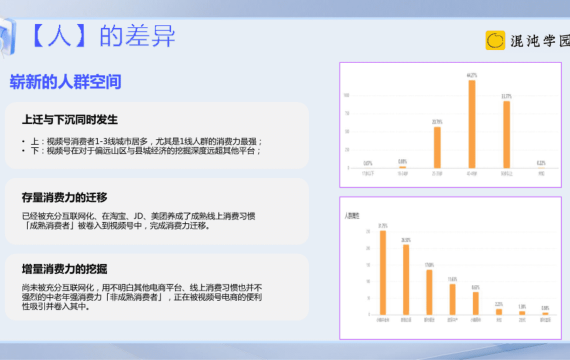
Task: Click the bullet starting with 下：视频号在对于
Action: [141, 151]
